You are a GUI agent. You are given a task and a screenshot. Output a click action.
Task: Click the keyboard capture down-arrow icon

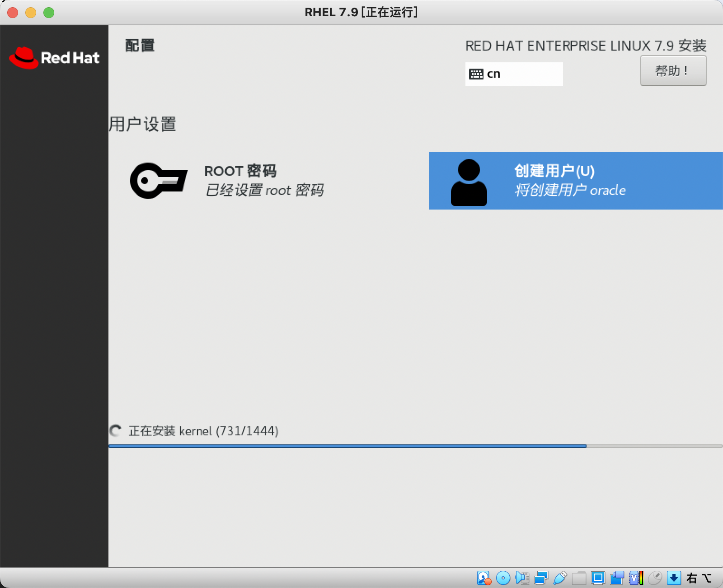coord(674,578)
